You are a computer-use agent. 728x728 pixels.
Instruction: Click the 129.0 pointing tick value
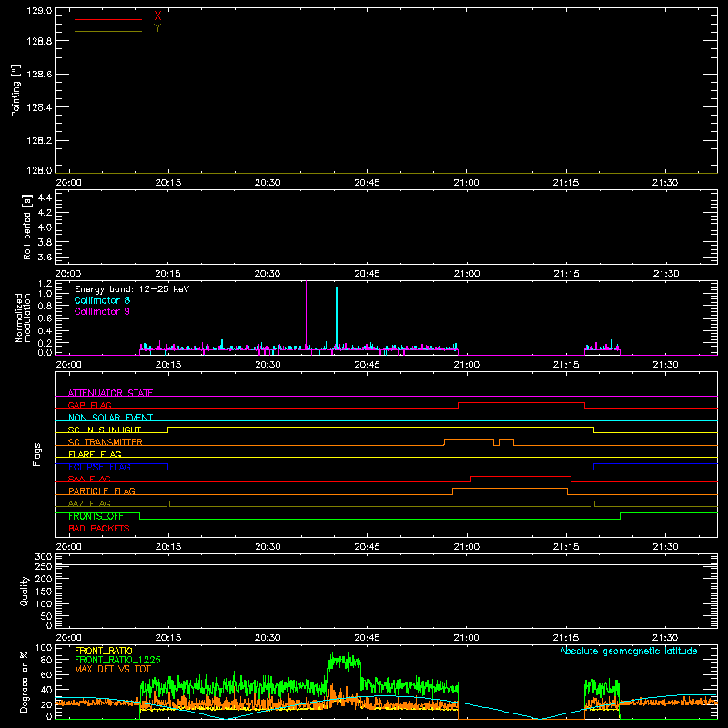pos(39,11)
